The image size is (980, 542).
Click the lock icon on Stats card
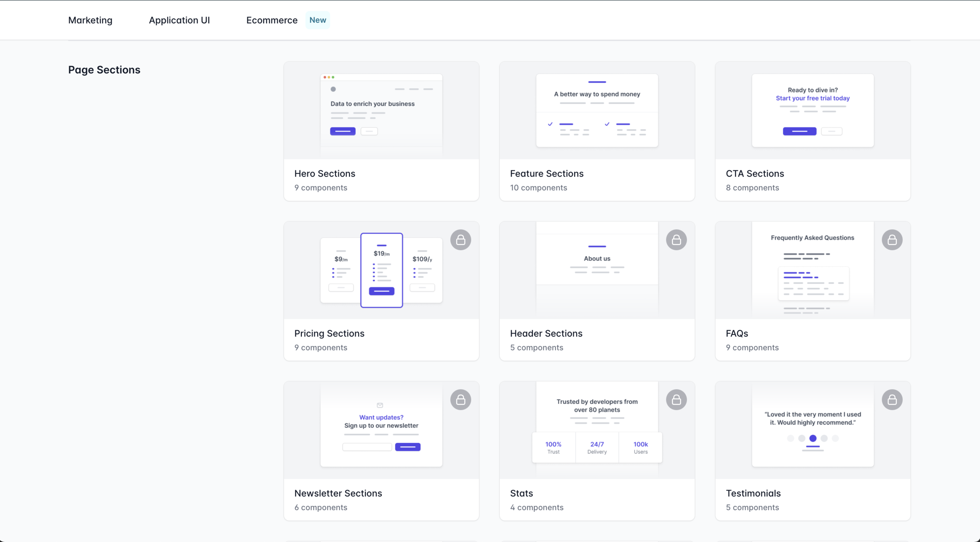point(676,399)
